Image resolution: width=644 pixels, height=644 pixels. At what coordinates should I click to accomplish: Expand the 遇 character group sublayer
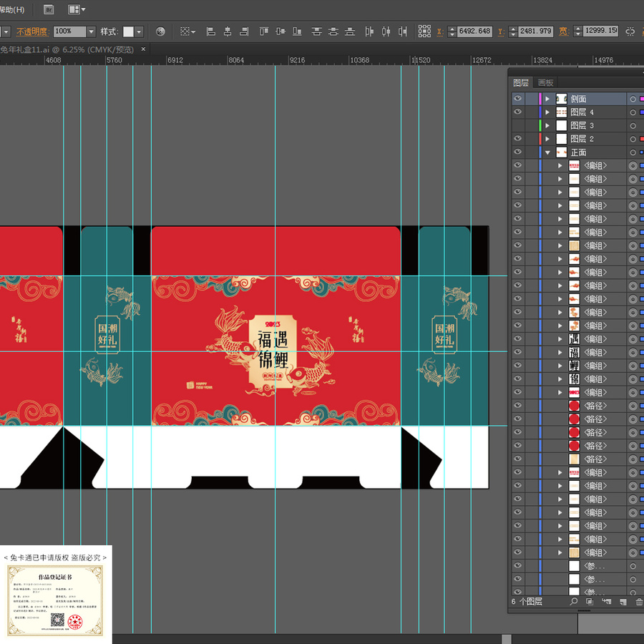(560, 339)
